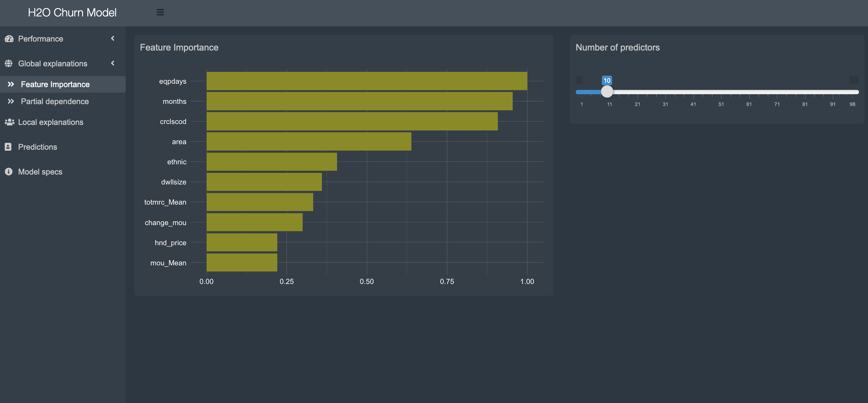Toggle the hamburger sidebar menu icon

click(160, 12)
